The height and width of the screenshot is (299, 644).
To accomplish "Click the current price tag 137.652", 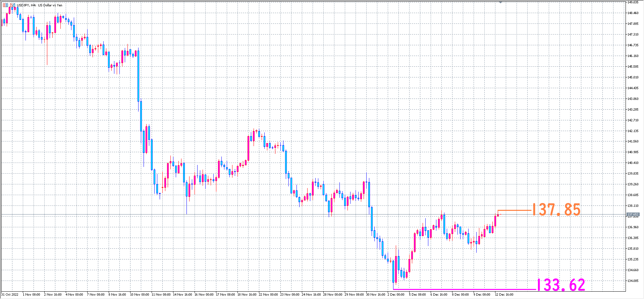I will coord(633,214).
